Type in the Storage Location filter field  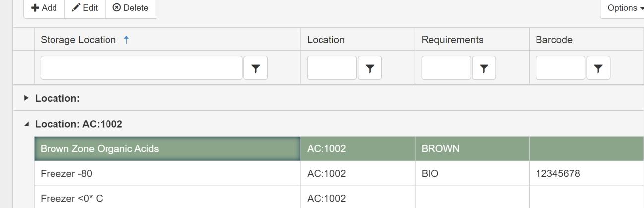point(142,68)
